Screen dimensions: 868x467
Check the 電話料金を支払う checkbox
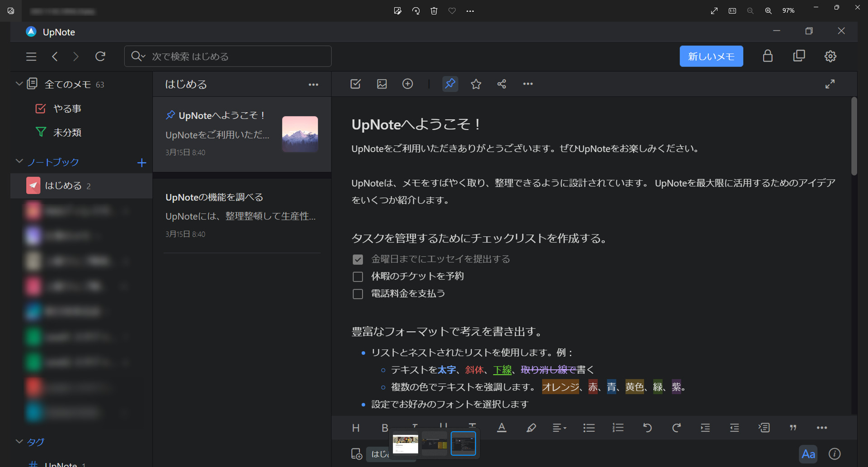pos(358,294)
